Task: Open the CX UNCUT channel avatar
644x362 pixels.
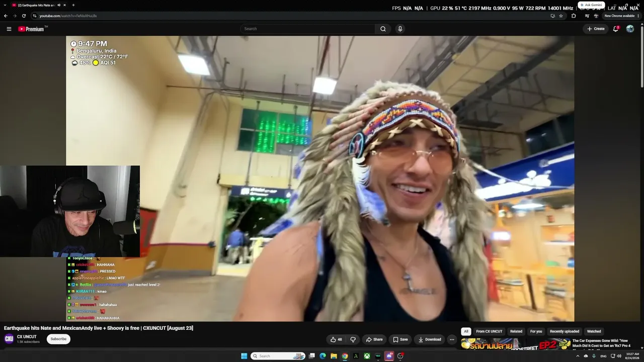Action: [9, 339]
